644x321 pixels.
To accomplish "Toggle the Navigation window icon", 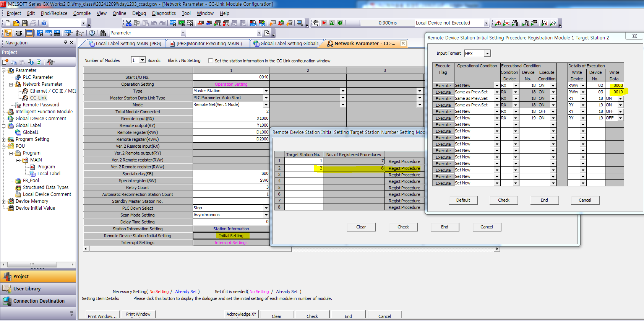I will [8, 33].
